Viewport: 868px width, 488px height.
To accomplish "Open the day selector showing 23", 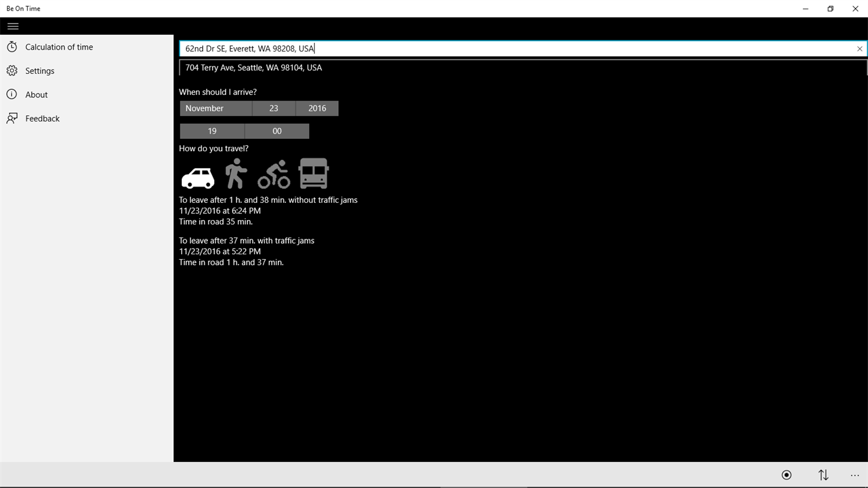I will [x=274, y=108].
